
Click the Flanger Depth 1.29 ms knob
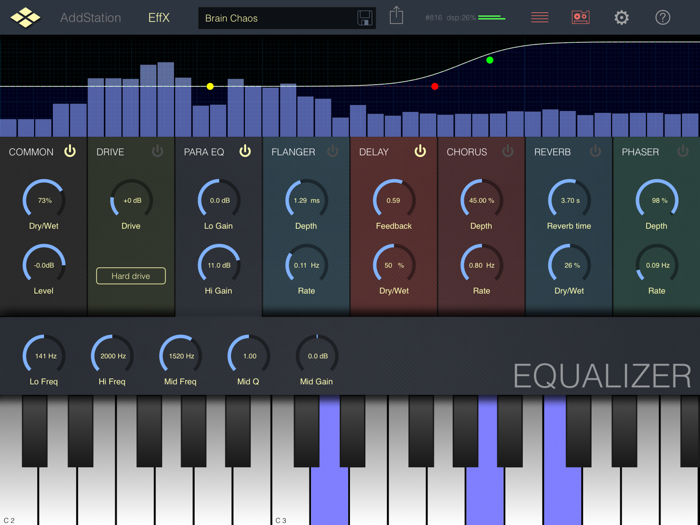(306, 200)
